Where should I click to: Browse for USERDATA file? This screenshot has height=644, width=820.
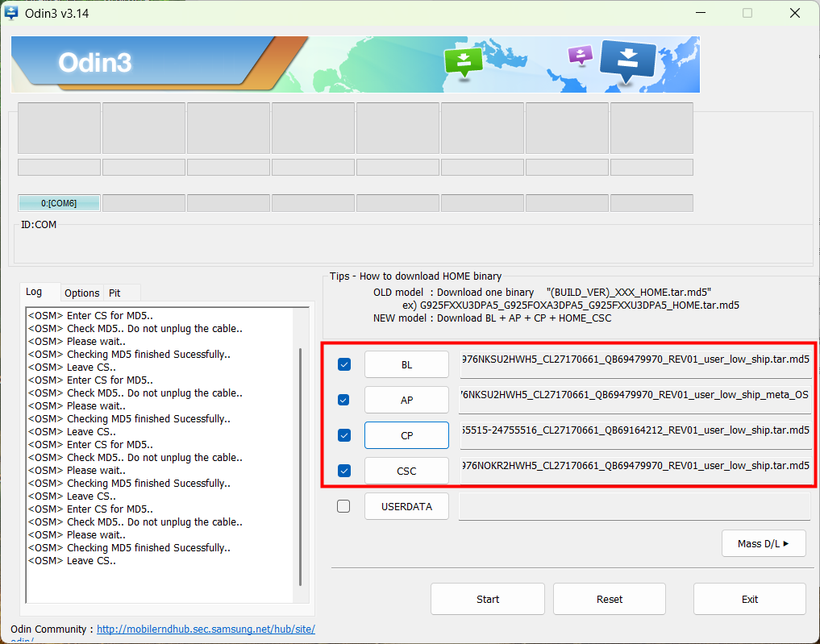[x=406, y=506]
